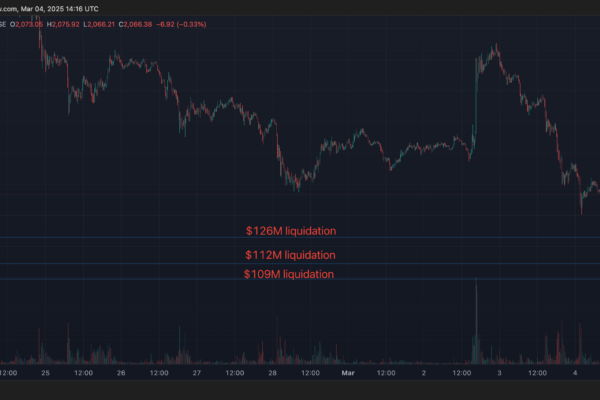Click the $109M liquidation text

tap(289, 274)
